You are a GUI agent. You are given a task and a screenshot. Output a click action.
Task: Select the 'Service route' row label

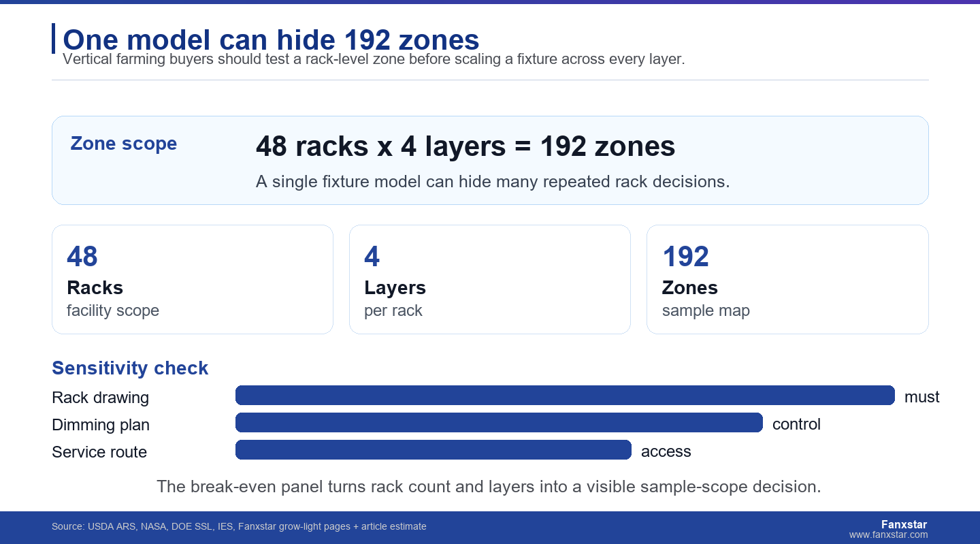coord(99,452)
